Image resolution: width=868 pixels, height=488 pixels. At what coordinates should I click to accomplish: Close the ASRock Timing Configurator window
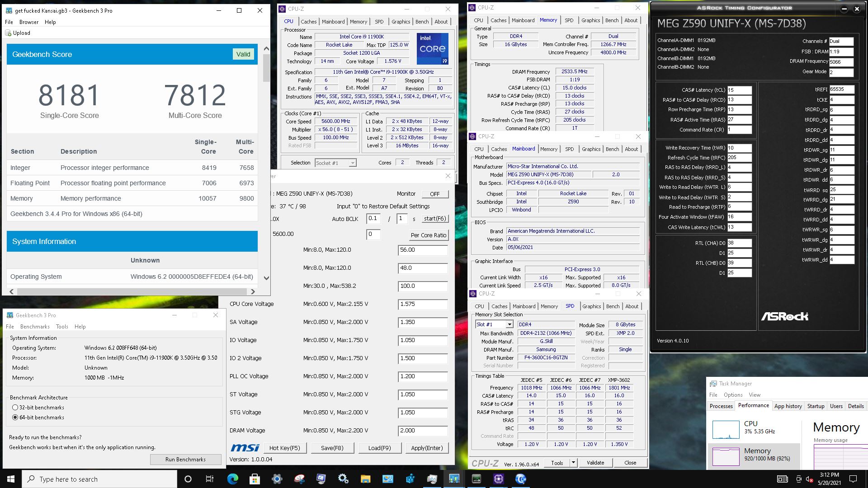point(857,9)
